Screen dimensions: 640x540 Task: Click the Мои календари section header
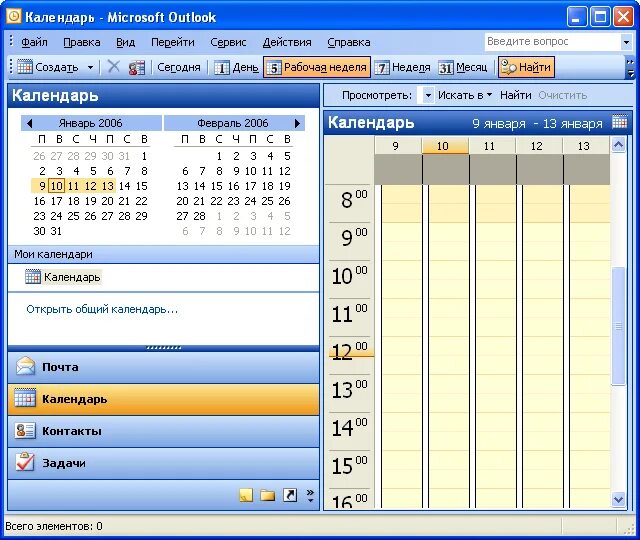[x=163, y=254]
